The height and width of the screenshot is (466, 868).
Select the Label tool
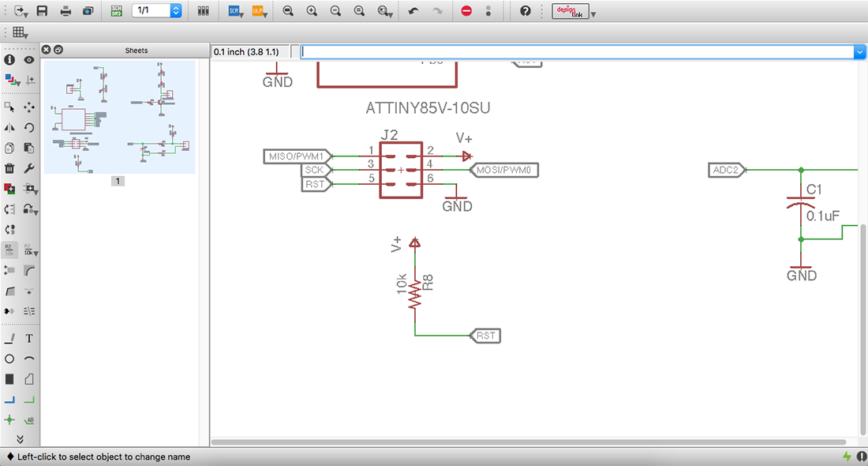[29, 420]
